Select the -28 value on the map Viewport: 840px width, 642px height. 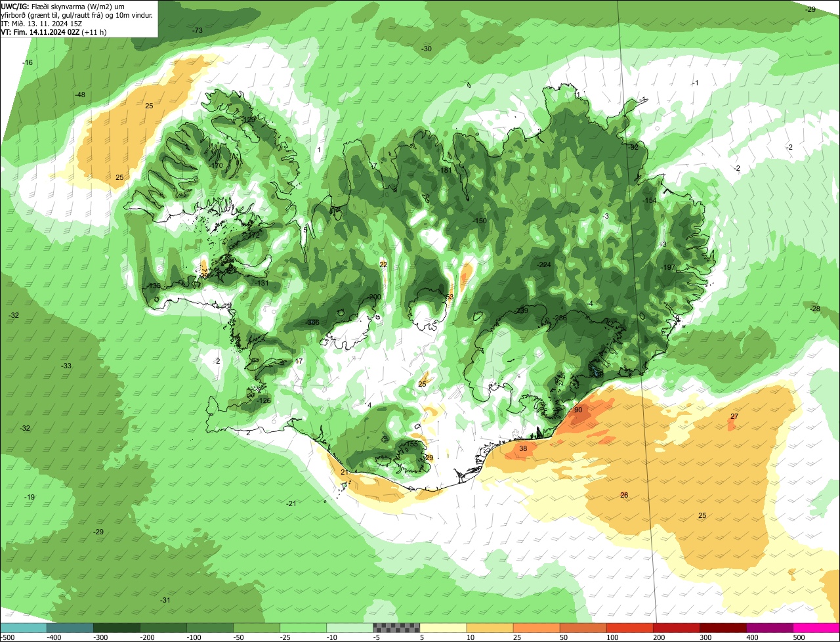point(815,309)
